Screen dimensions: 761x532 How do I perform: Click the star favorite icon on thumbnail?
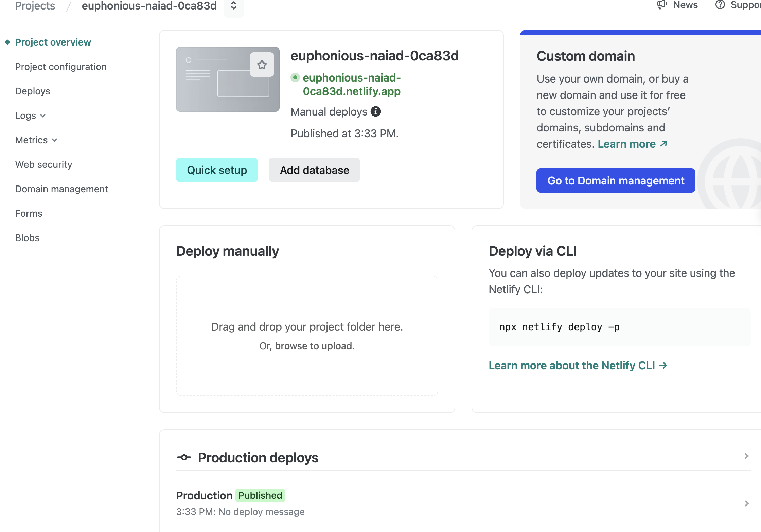click(262, 65)
